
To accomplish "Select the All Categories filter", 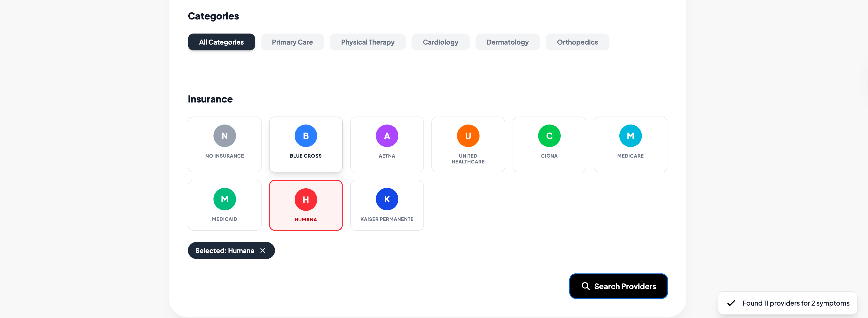I will 221,42.
